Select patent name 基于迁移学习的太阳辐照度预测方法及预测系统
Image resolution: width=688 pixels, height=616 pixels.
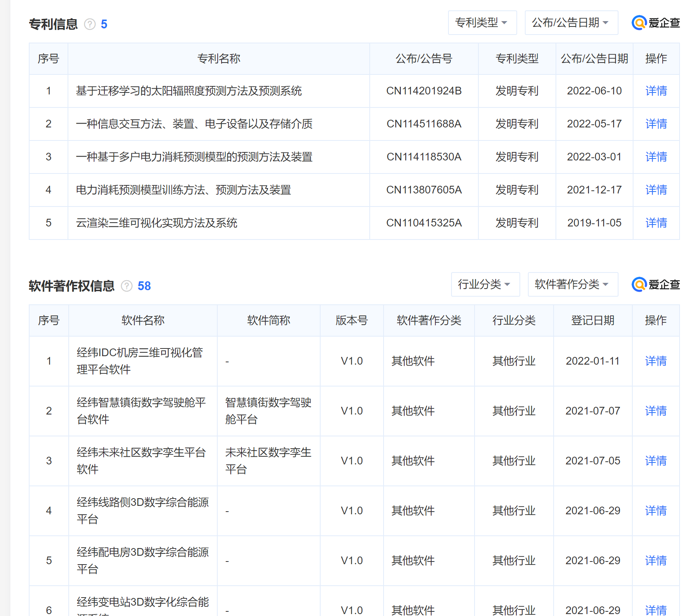point(189,91)
